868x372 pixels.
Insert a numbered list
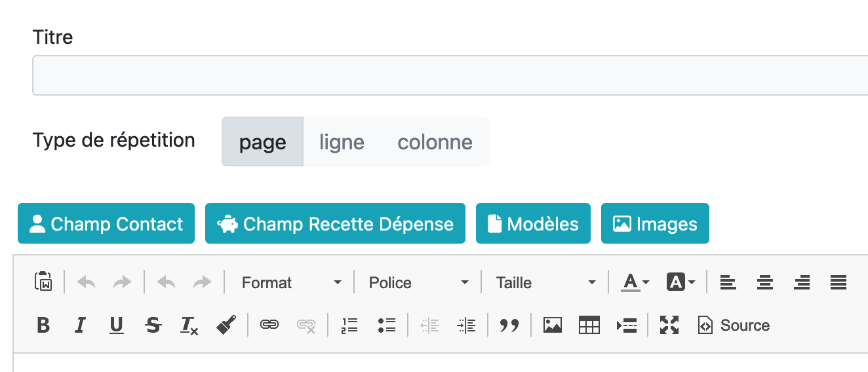pyautogui.click(x=350, y=325)
